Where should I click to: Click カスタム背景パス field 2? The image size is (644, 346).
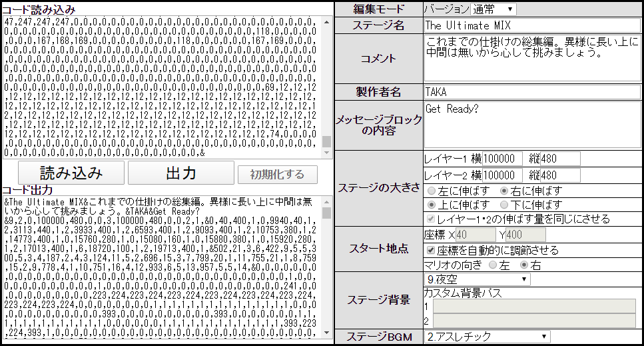tap(534, 321)
